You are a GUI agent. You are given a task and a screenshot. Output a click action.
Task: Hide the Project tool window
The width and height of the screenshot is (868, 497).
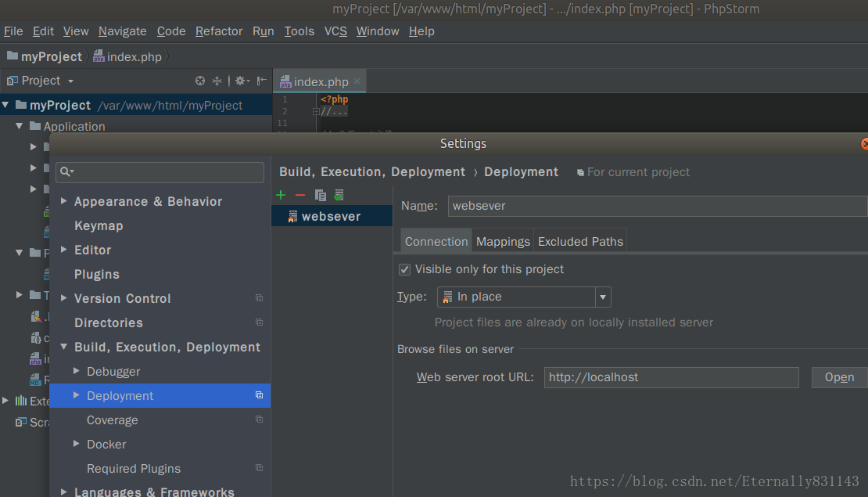pos(262,81)
